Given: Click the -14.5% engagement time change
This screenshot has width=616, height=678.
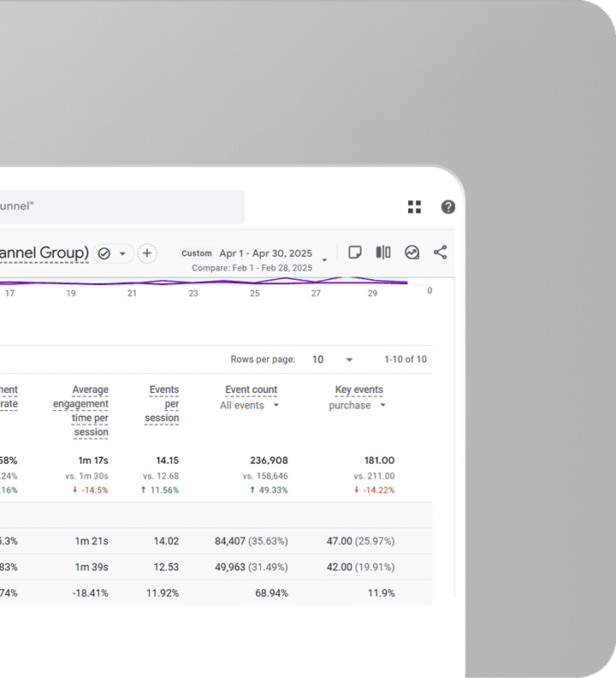Looking at the screenshot, I should click(x=91, y=490).
